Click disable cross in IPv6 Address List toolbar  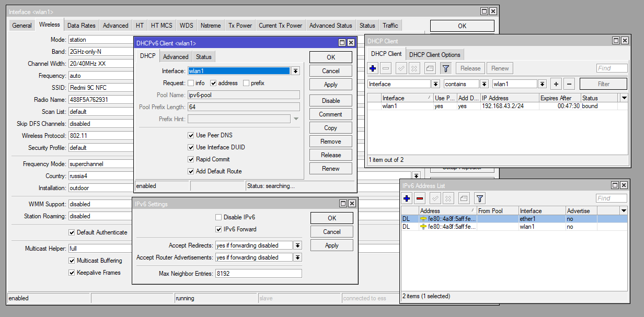pyautogui.click(x=448, y=198)
